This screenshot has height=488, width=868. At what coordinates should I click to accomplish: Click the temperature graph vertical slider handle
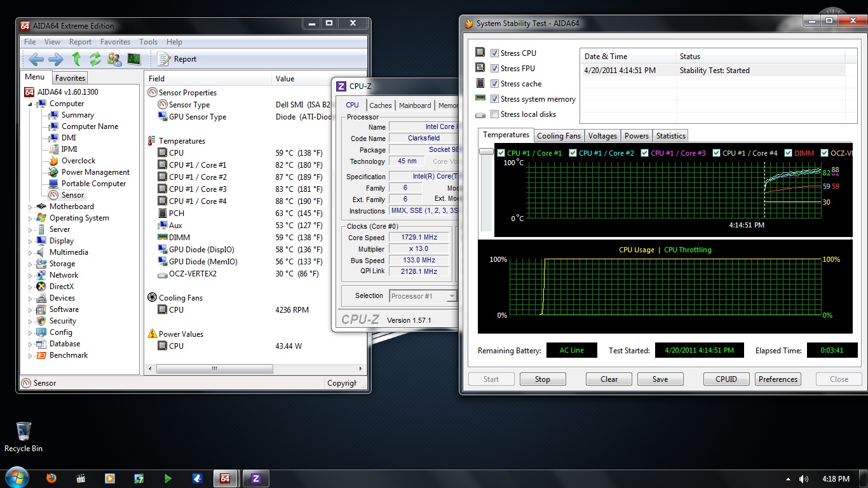coord(486,152)
